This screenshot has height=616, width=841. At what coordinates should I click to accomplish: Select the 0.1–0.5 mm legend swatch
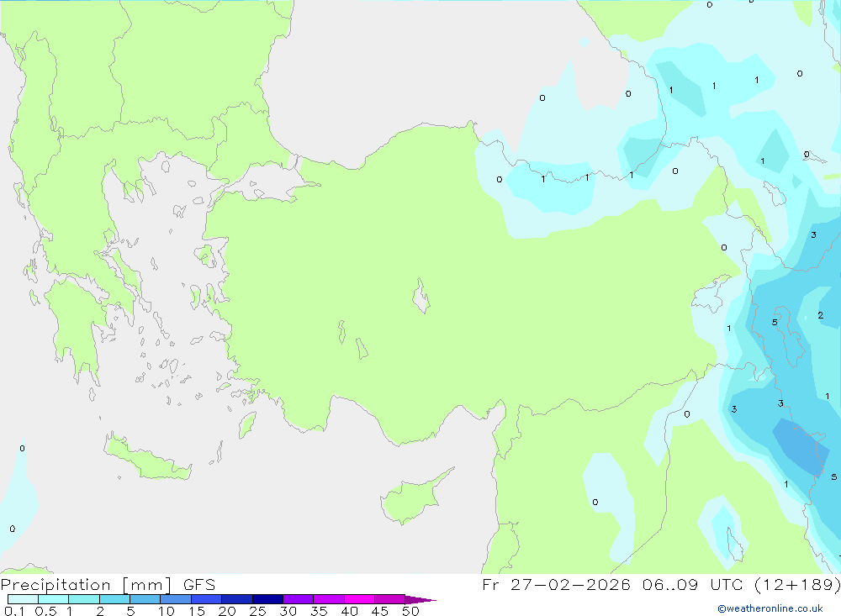point(23,599)
